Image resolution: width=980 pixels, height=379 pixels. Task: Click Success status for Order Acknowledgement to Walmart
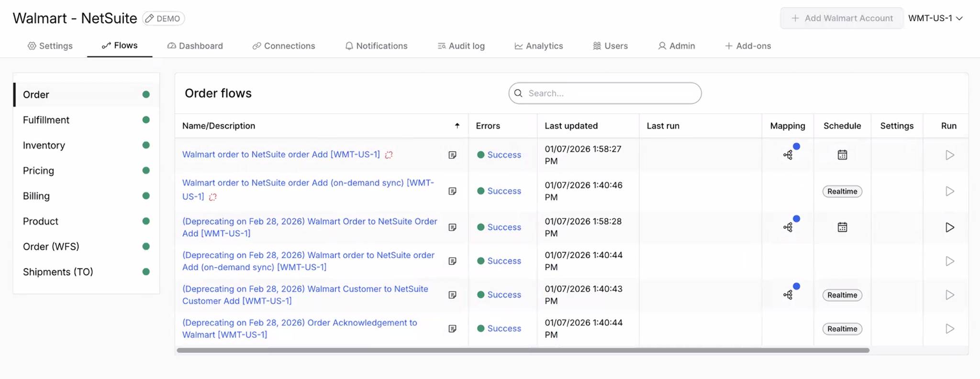coord(499,329)
